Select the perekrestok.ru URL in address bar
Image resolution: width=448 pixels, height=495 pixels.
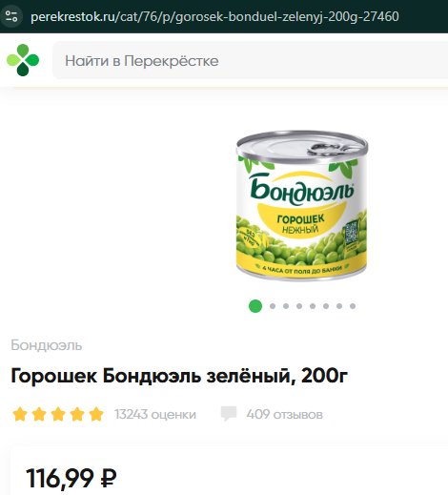[x=214, y=16]
